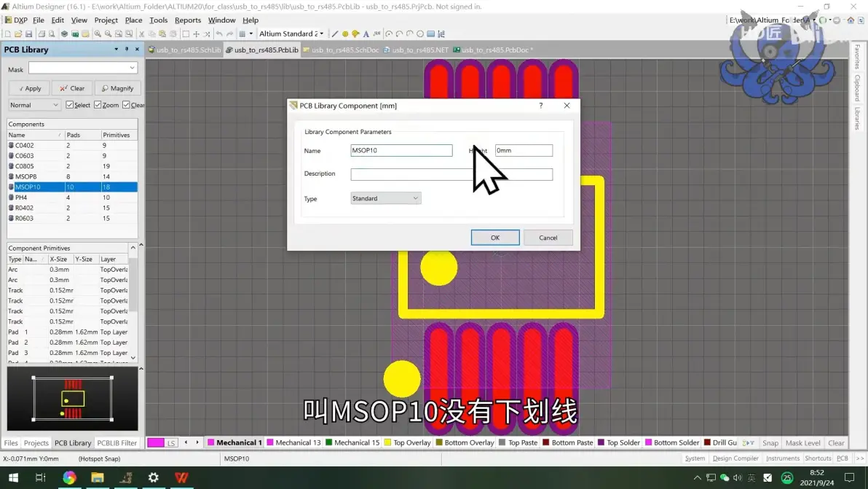Click the Print toolbar icon
This screenshot has width=868, height=489.
click(x=42, y=34)
